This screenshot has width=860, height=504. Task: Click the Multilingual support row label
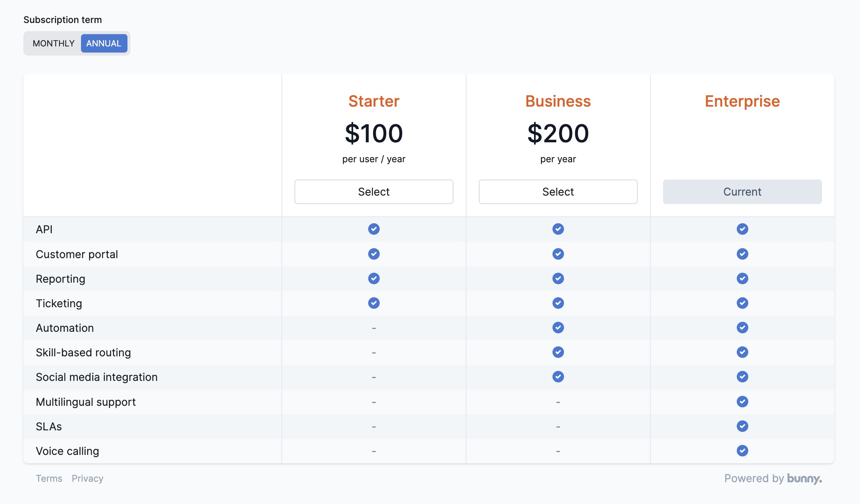click(x=86, y=402)
